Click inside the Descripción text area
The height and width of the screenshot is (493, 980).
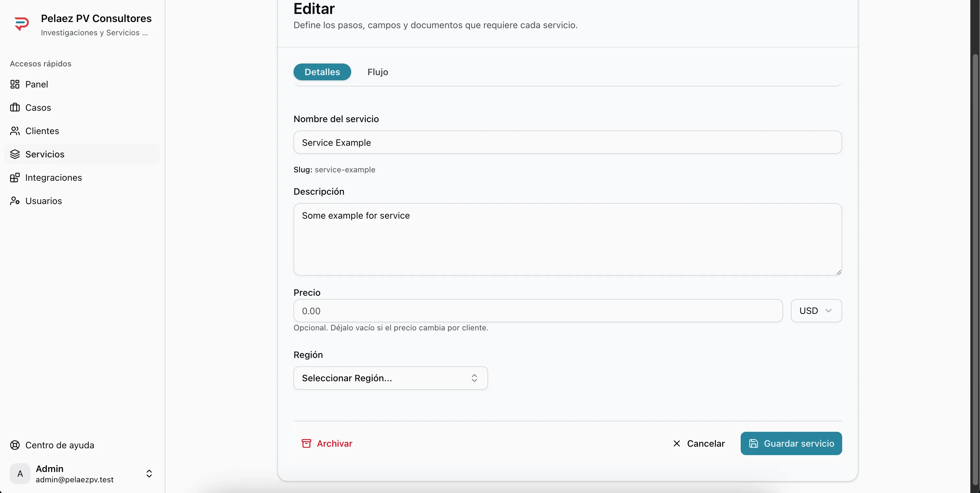567,239
